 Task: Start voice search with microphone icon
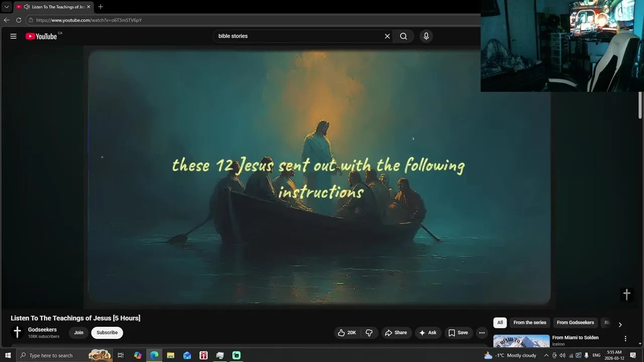[426, 36]
